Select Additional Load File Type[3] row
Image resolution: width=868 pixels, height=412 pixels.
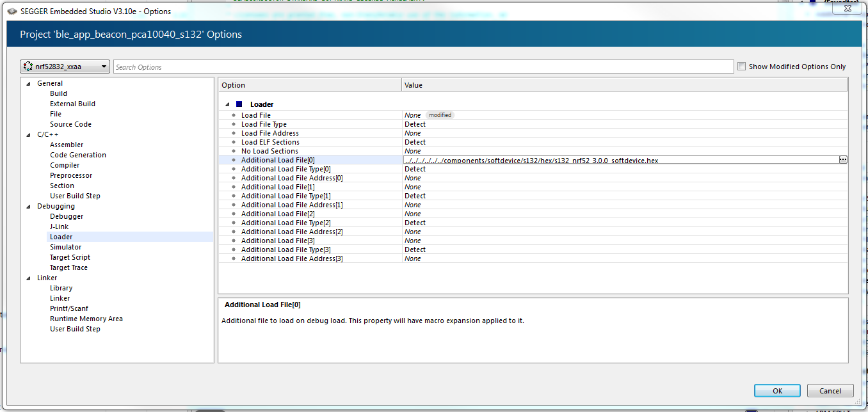(533, 250)
